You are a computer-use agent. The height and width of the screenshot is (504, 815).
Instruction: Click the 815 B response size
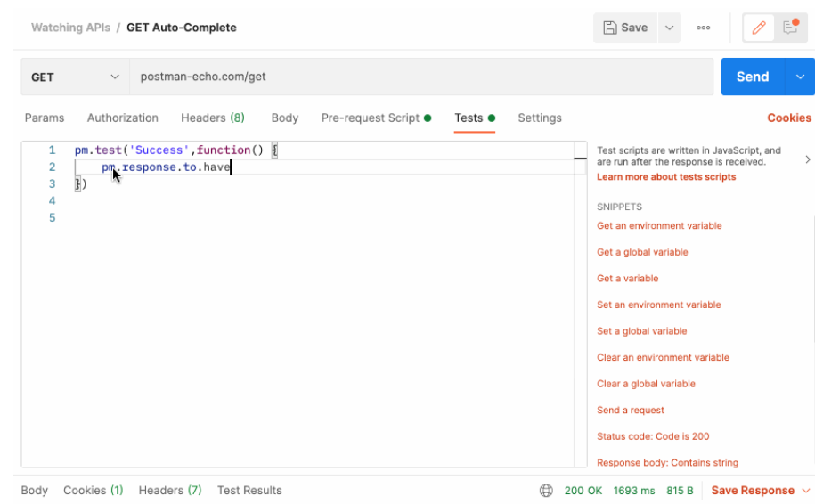(x=680, y=490)
